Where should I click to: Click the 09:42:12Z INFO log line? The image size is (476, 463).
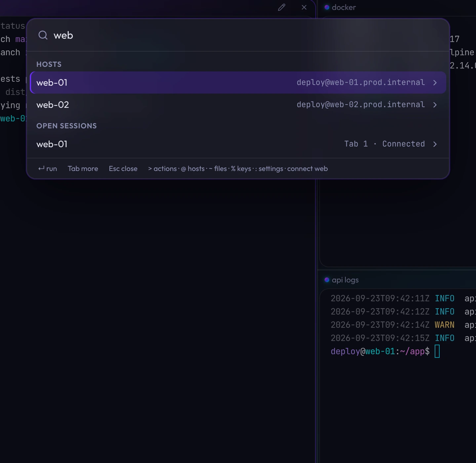(x=403, y=312)
